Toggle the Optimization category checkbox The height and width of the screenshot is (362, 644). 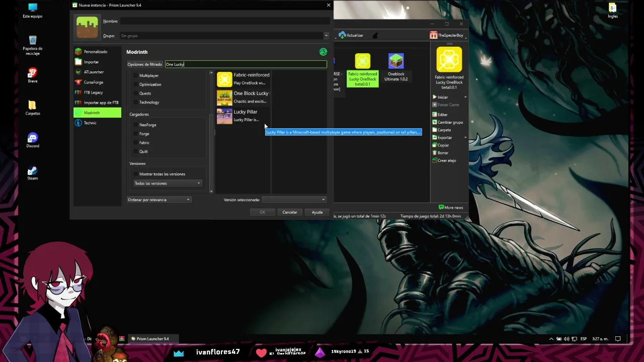point(135,84)
